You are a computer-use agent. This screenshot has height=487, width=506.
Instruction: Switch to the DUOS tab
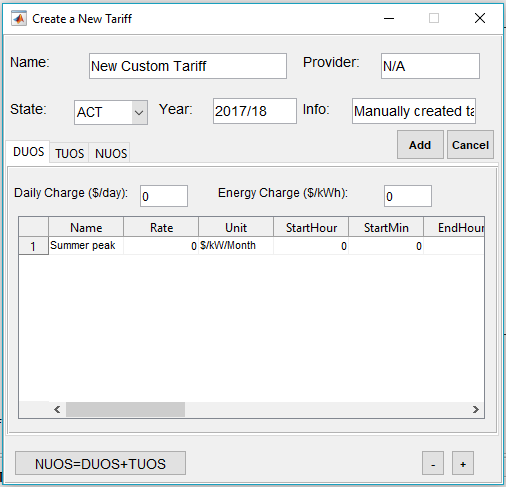[28, 152]
